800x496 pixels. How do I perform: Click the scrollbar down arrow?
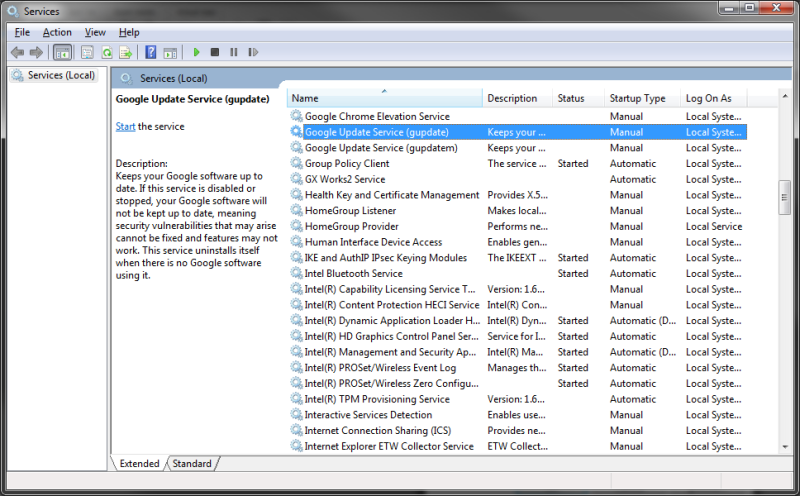click(x=785, y=447)
